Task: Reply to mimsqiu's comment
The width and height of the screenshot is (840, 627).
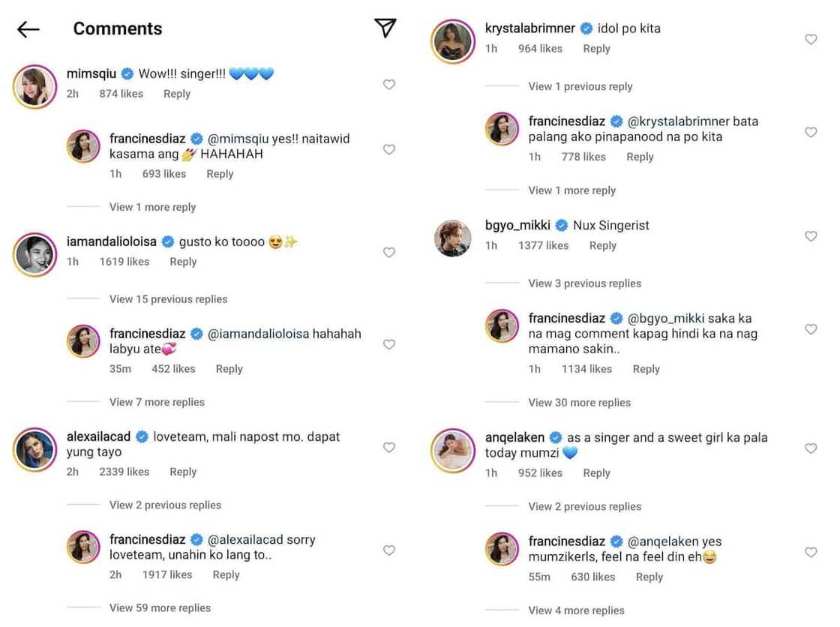Action: coord(177,94)
